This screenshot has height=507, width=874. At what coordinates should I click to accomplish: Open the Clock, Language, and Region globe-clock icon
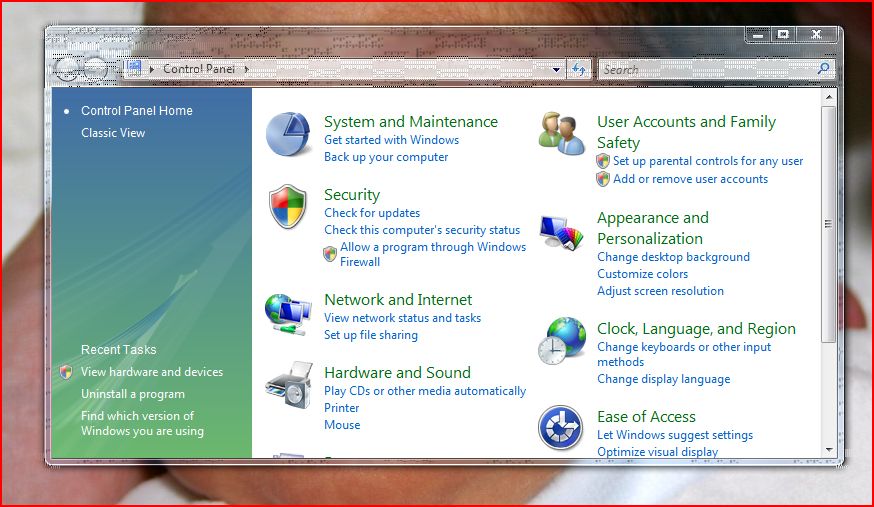click(x=562, y=341)
